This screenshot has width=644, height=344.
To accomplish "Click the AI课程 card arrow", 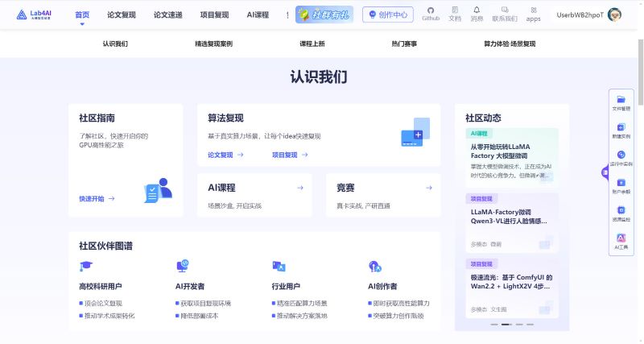I will click(x=299, y=188).
